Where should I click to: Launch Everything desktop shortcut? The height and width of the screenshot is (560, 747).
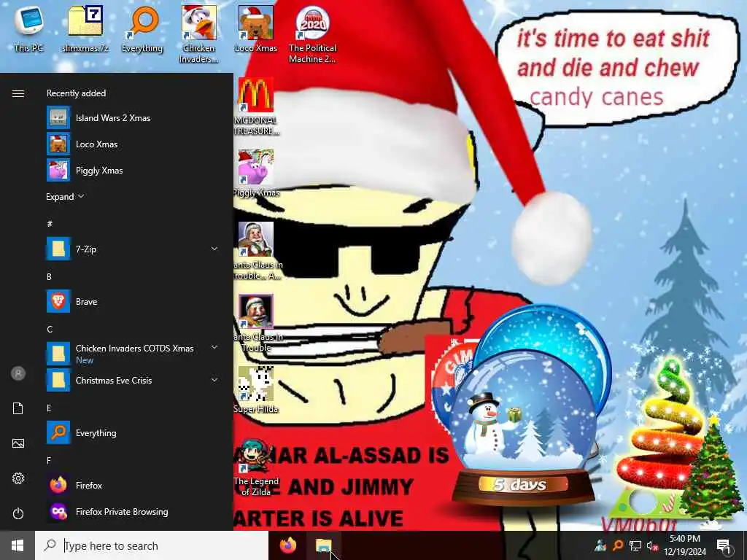142,28
